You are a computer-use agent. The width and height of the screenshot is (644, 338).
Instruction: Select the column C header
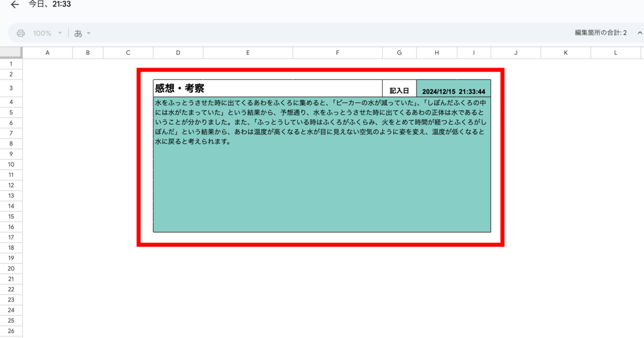point(128,53)
